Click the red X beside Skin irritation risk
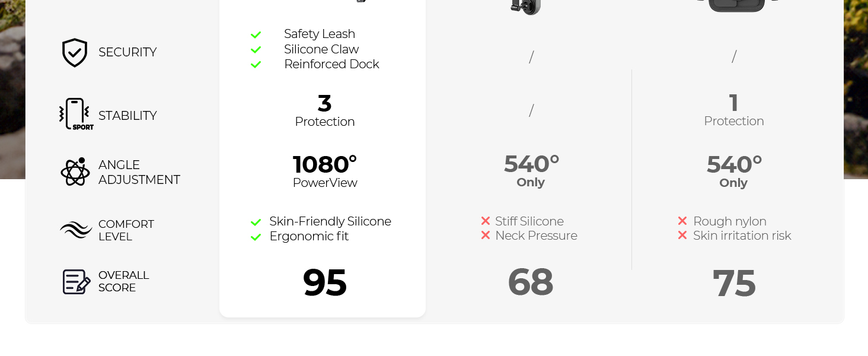This screenshot has width=868, height=356. tap(682, 236)
